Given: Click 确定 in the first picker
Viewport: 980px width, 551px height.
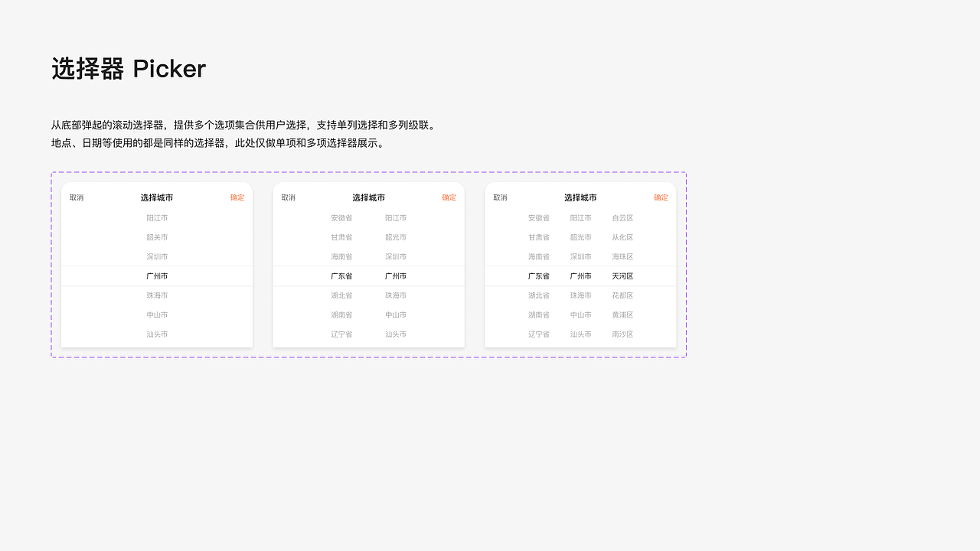Looking at the screenshot, I should (x=237, y=197).
